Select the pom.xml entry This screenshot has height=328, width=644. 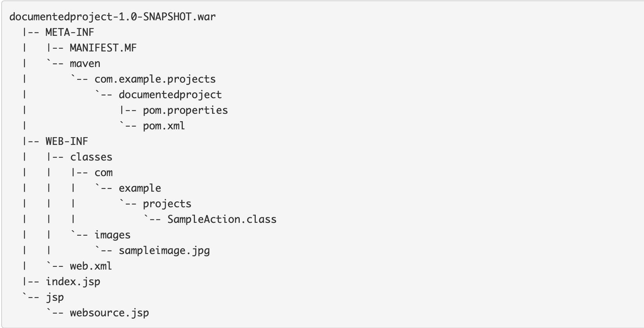point(164,126)
